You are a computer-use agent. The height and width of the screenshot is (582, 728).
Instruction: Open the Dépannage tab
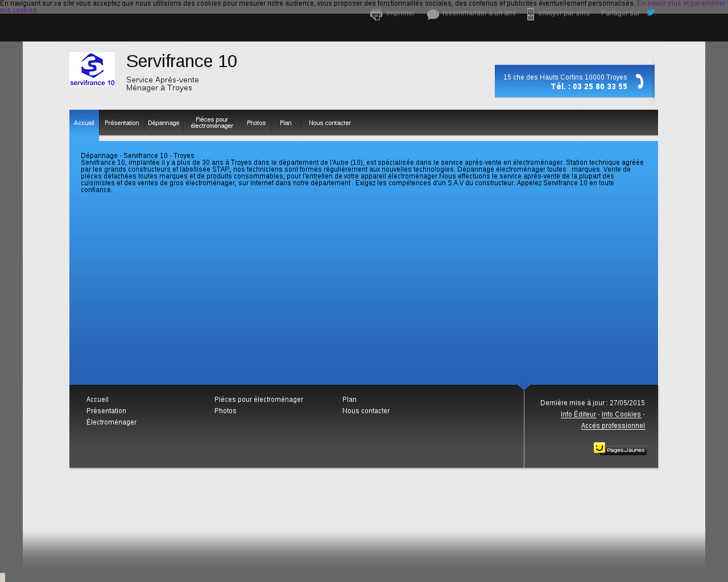click(164, 123)
